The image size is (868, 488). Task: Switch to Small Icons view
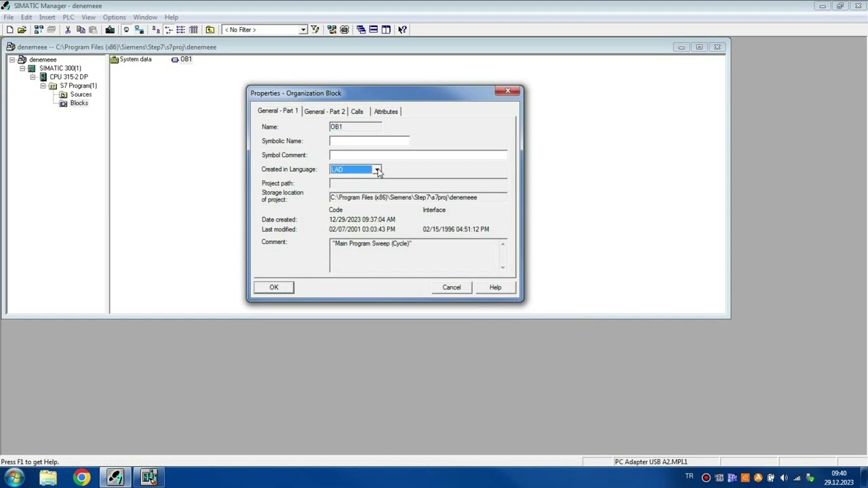pyautogui.click(x=168, y=30)
